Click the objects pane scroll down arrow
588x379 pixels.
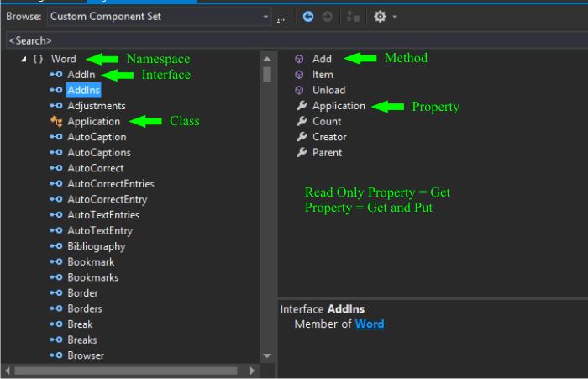click(267, 355)
